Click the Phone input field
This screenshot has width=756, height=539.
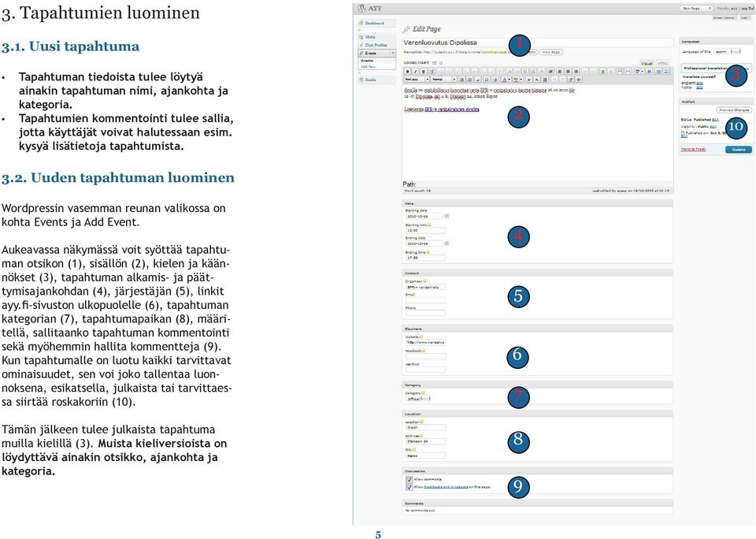426,313
